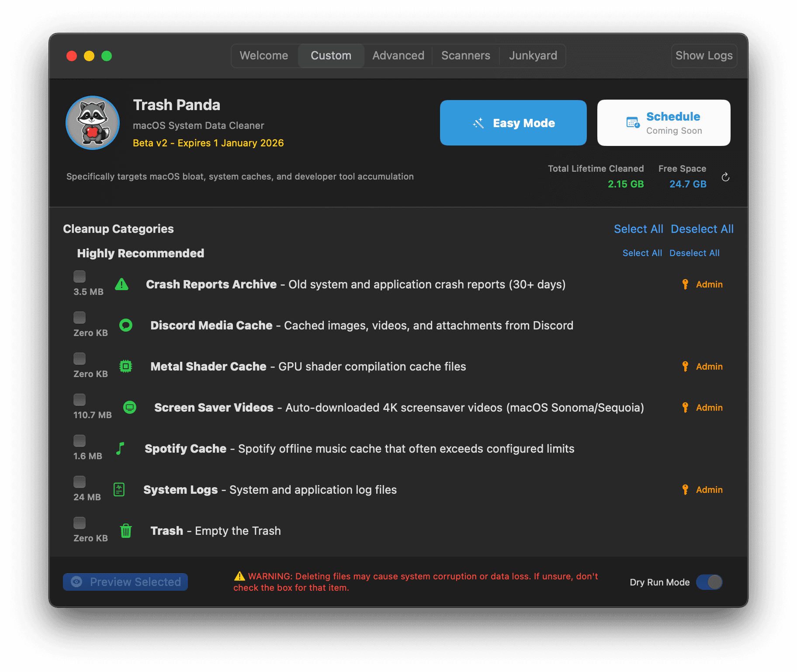Screen dimensions: 797x672
Task: Tick the System Logs checkbox
Action: pyautogui.click(x=80, y=482)
